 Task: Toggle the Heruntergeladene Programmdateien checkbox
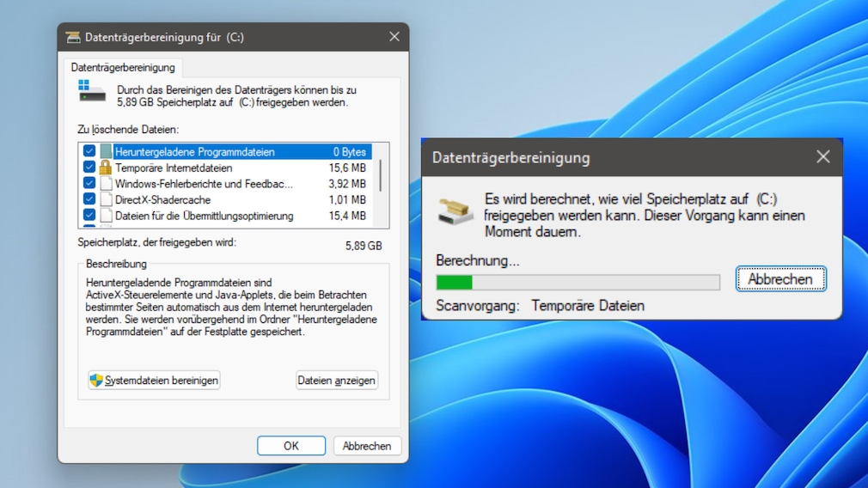tap(89, 151)
